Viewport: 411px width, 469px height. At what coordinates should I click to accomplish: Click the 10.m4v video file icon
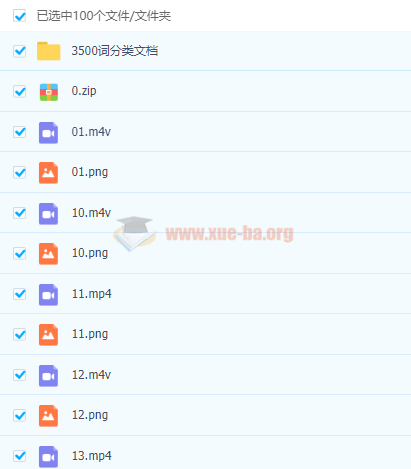[x=49, y=214]
